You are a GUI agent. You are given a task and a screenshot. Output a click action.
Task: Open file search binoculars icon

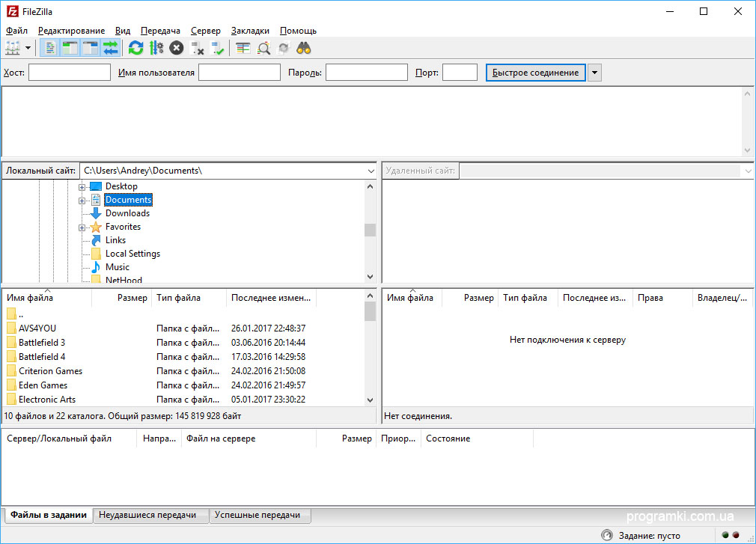pyautogui.click(x=304, y=48)
